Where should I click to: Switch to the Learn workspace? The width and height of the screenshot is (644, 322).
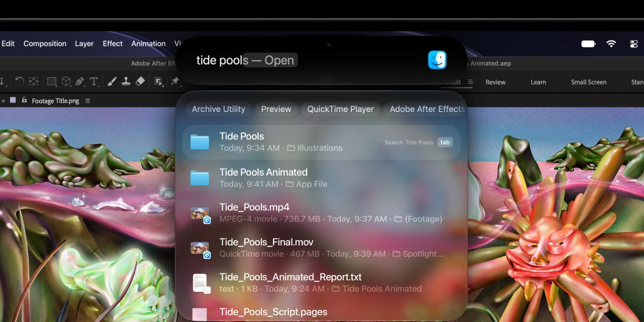click(x=538, y=82)
